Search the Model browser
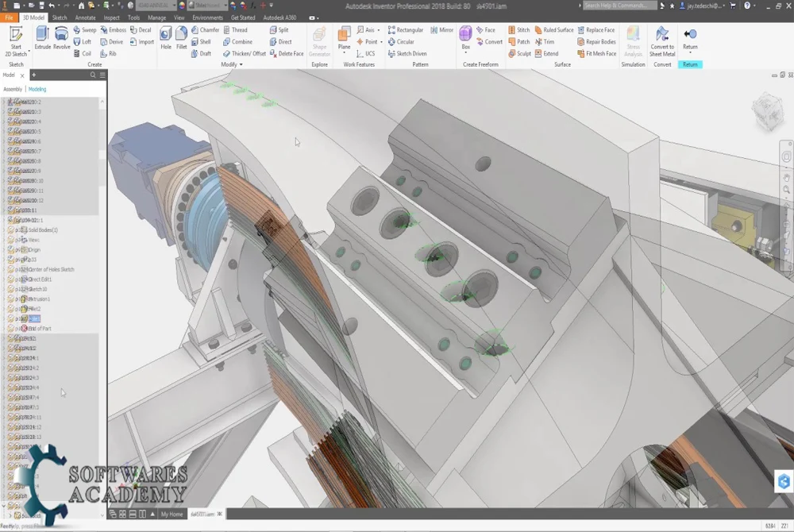Screen dimensions: 794x532 tap(93, 75)
